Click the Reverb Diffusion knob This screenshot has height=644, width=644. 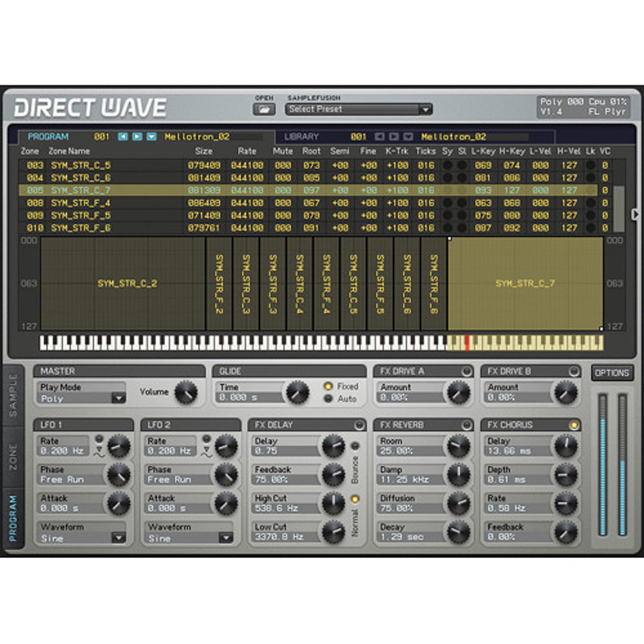coord(458,503)
